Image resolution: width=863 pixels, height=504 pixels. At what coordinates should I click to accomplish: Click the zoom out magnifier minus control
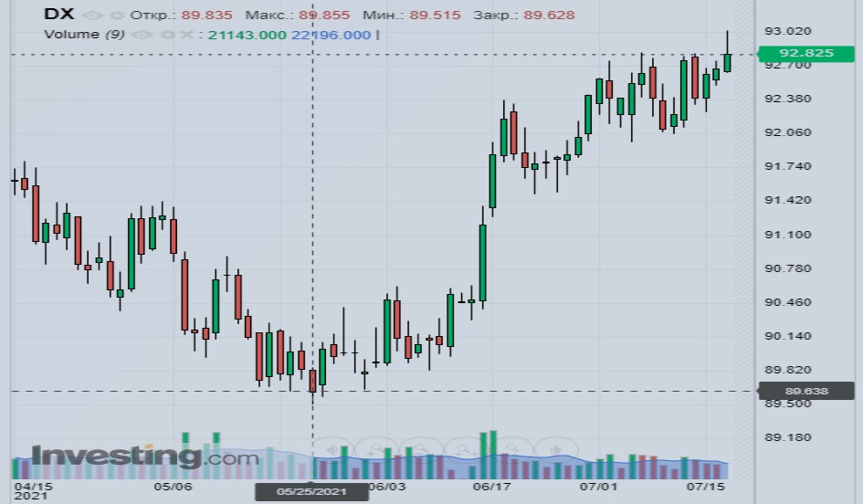(422, 450)
